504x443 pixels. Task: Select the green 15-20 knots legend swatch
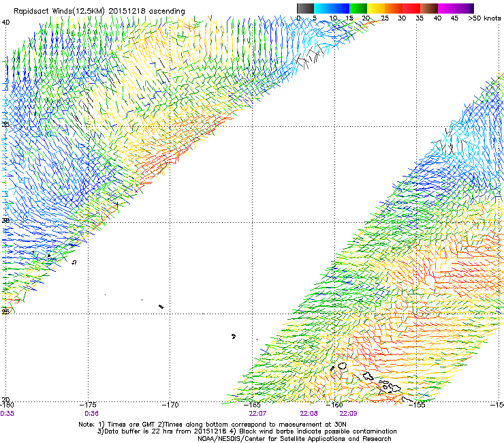click(x=358, y=8)
